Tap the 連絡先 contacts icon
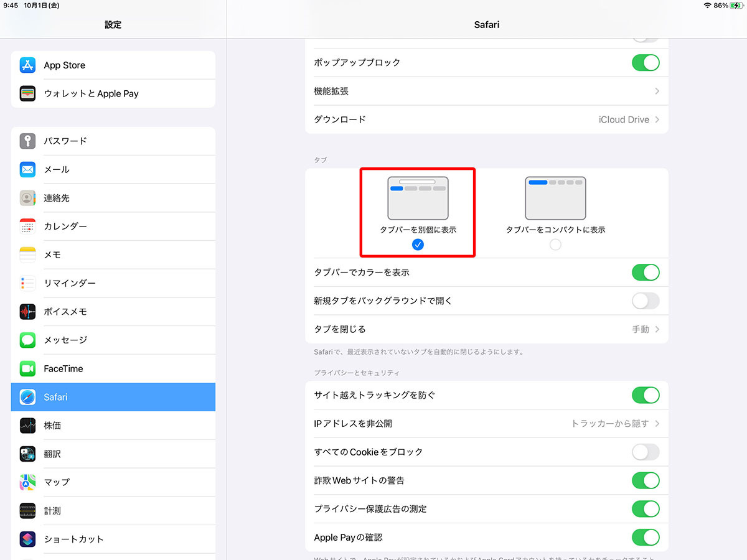The height and width of the screenshot is (560, 747). tap(27, 198)
